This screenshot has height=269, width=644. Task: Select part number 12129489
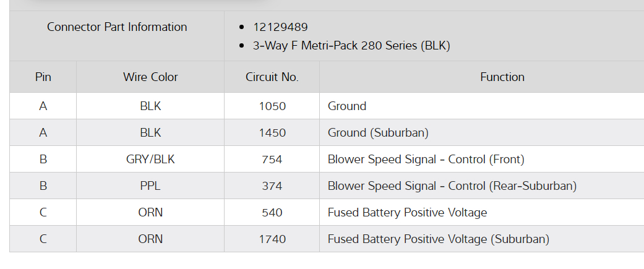tap(280, 27)
